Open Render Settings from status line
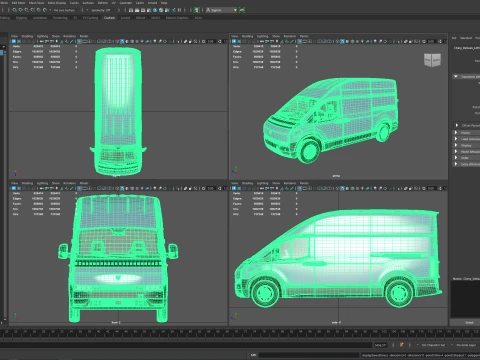This screenshot has height=360, width=480. [149, 10]
